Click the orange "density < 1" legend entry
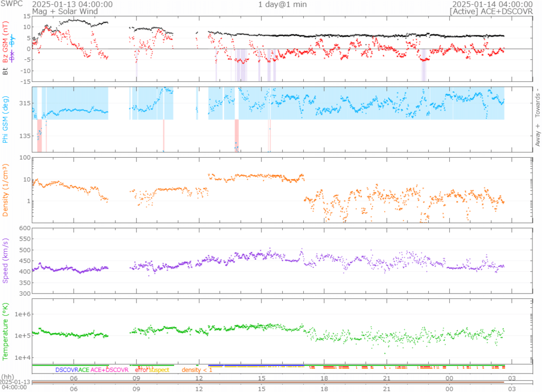542x392 pixels. (197, 370)
